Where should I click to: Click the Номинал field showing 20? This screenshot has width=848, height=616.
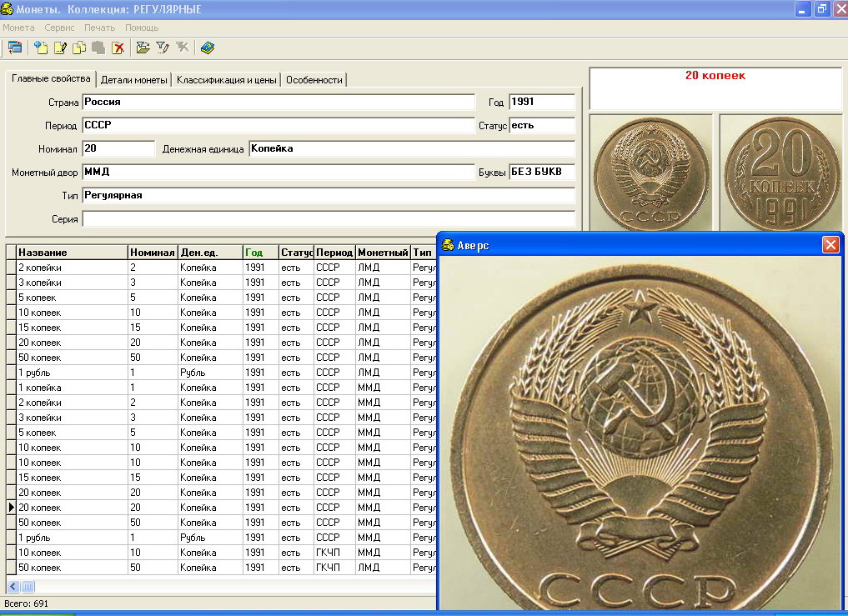point(118,148)
